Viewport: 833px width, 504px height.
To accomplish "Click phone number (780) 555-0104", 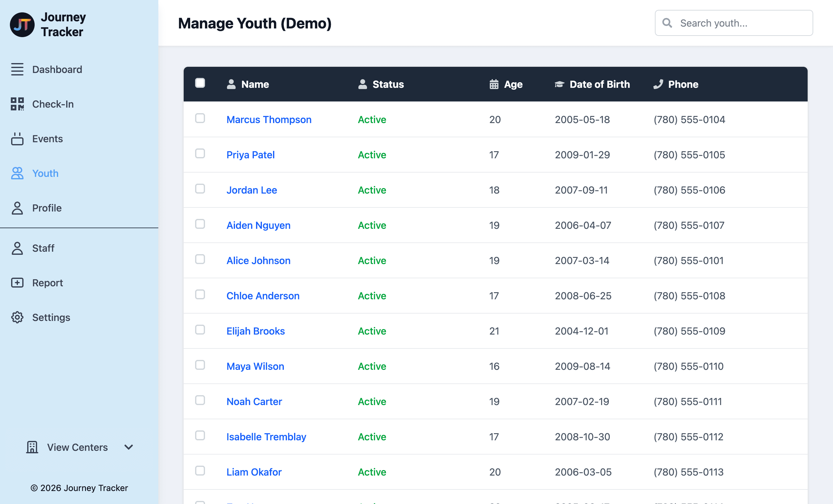I will (689, 119).
